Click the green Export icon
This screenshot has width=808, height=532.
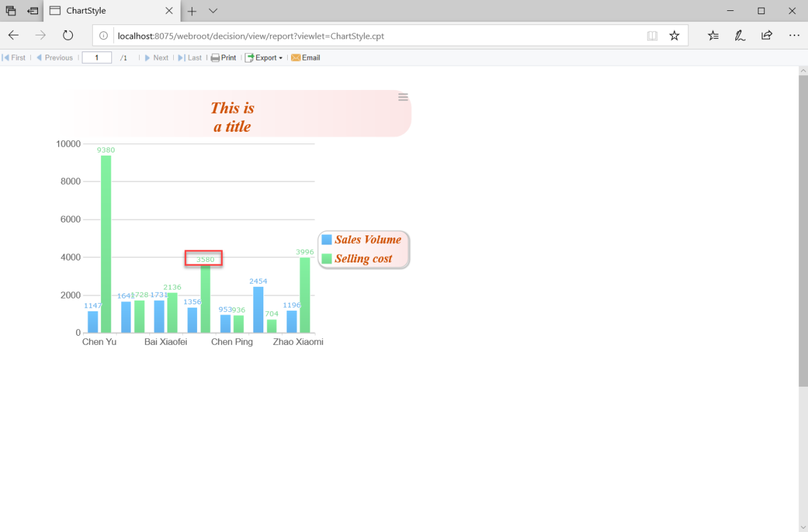(249, 57)
